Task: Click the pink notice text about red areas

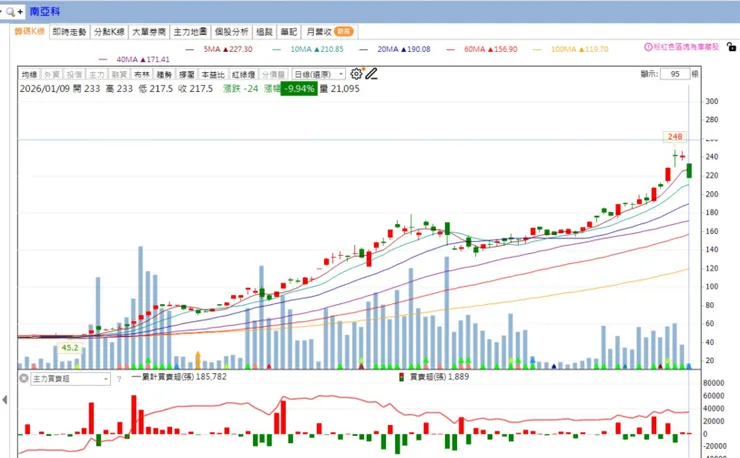Action: pyautogui.click(x=686, y=47)
